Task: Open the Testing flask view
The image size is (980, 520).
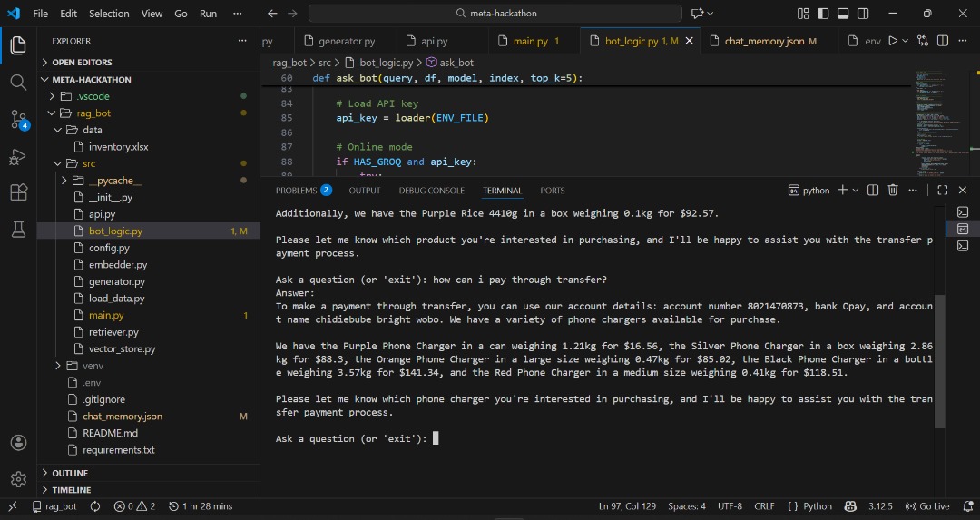Action: [x=18, y=230]
